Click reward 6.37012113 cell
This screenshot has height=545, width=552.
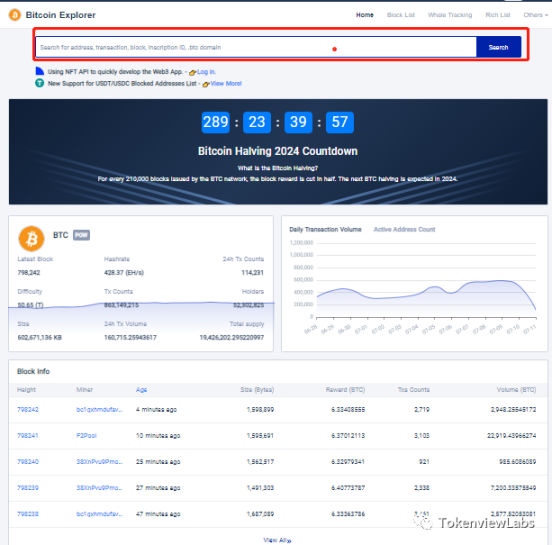348,436
